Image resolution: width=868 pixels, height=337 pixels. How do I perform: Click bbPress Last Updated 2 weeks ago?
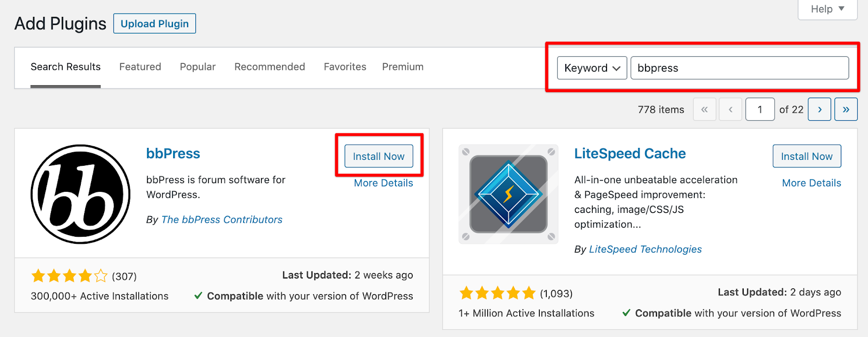click(x=347, y=275)
